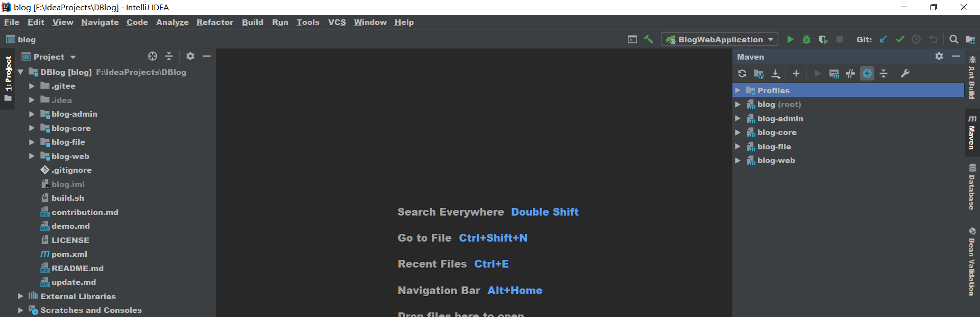Screen dimensions: 980x317
Task: Reimport all Maven projects
Action: pos(742,73)
